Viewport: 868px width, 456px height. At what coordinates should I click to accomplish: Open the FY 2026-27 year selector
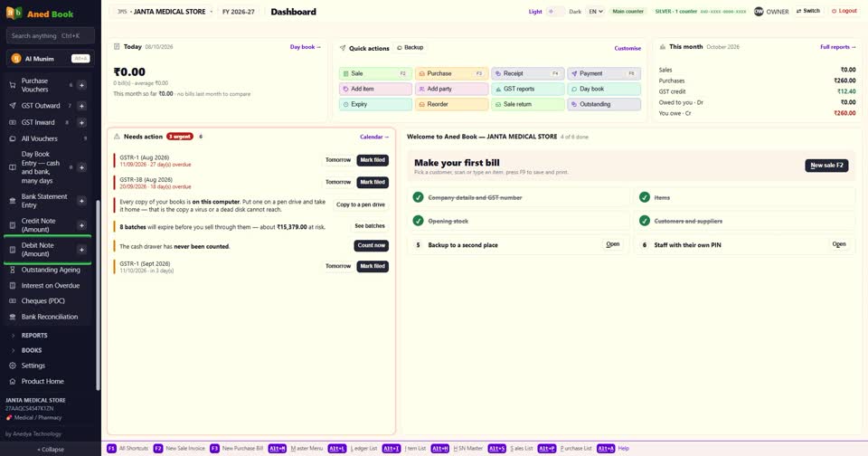(238, 11)
